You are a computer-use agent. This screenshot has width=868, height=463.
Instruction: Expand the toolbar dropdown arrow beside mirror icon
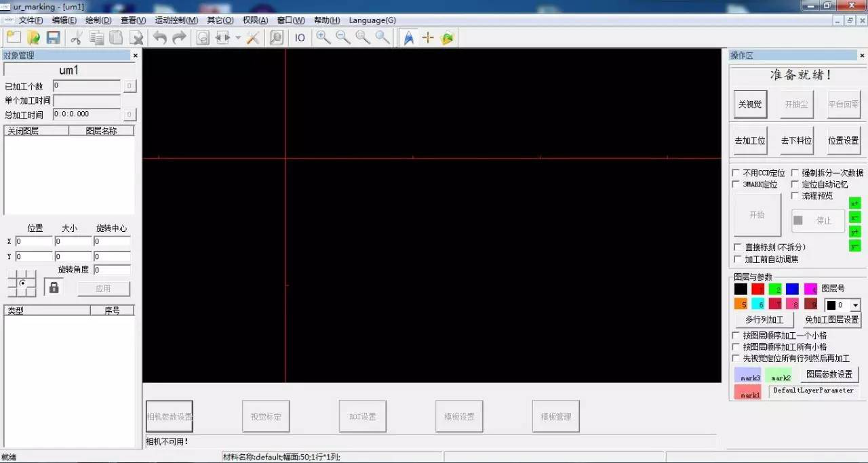pyautogui.click(x=238, y=38)
